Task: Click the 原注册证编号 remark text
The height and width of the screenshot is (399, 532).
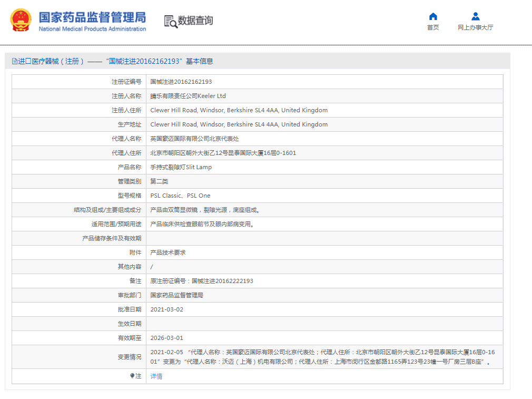Action: click(202, 281)
